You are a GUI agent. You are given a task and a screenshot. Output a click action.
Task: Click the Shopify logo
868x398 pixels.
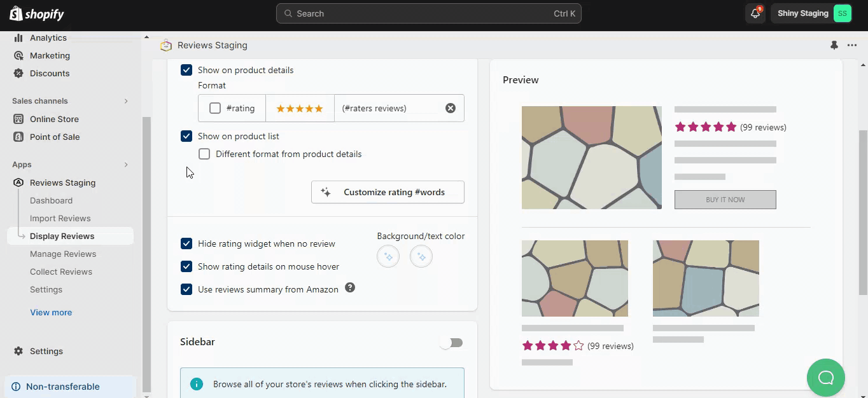[37, 13]
